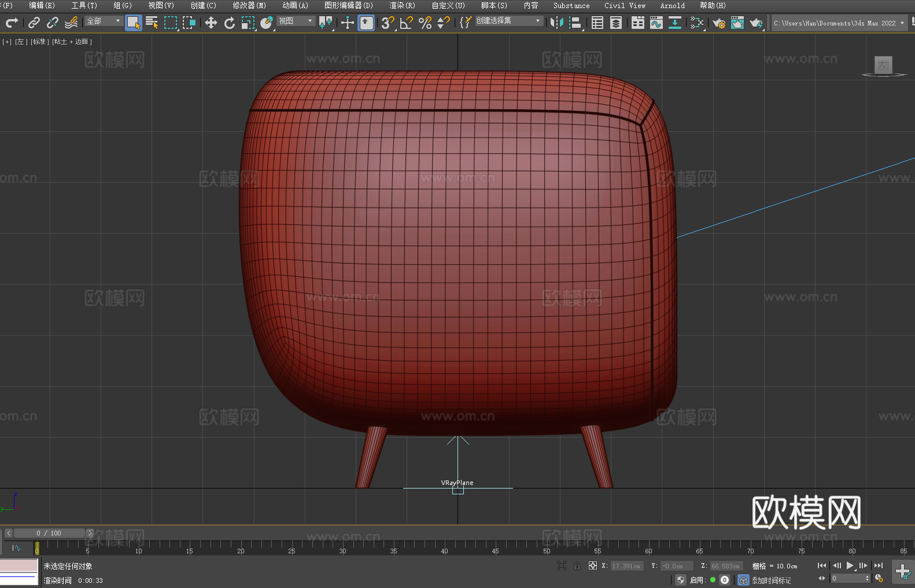Click the X coordinate field

(x=627, y=566)
